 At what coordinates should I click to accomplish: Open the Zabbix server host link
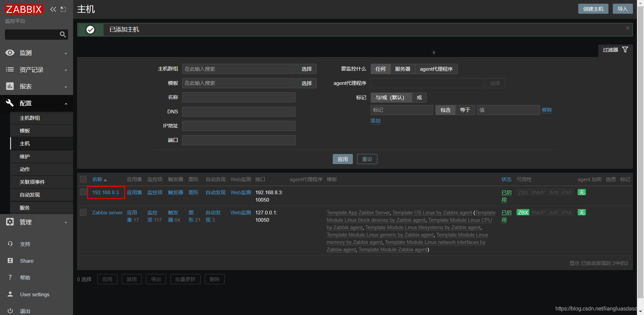click(107, 212)
